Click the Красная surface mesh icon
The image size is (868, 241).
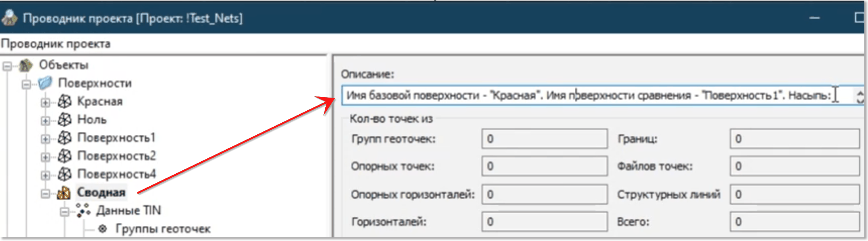point(65,102)
